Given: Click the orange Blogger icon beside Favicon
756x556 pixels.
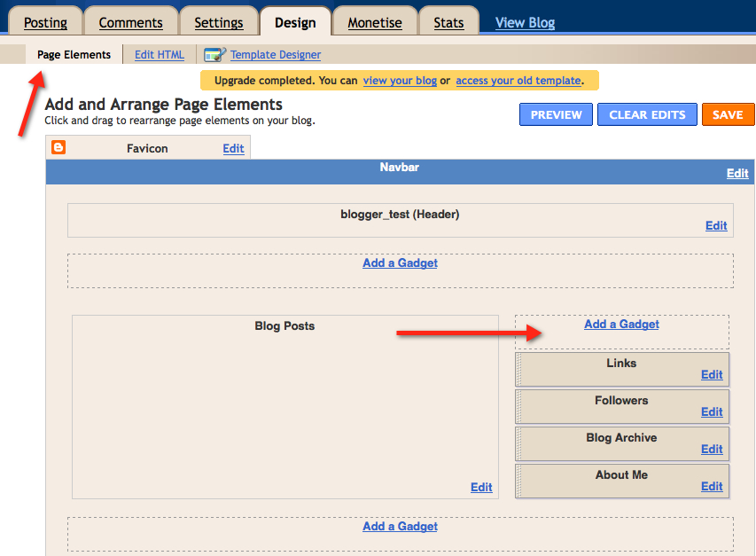Looking at the screenshot, I should 58,147.
